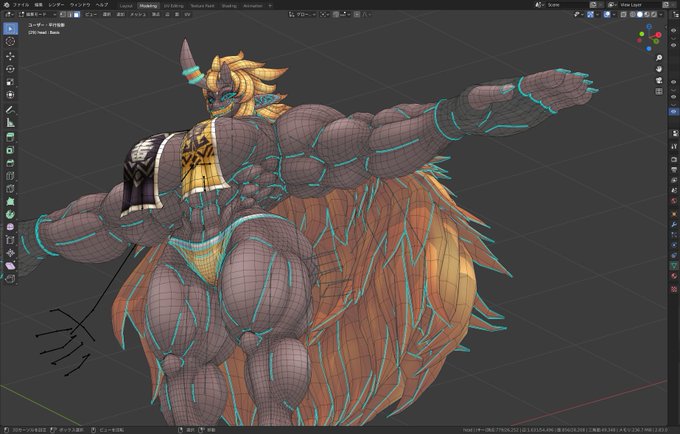Switch to solid viewport shading

pos(640,14)
